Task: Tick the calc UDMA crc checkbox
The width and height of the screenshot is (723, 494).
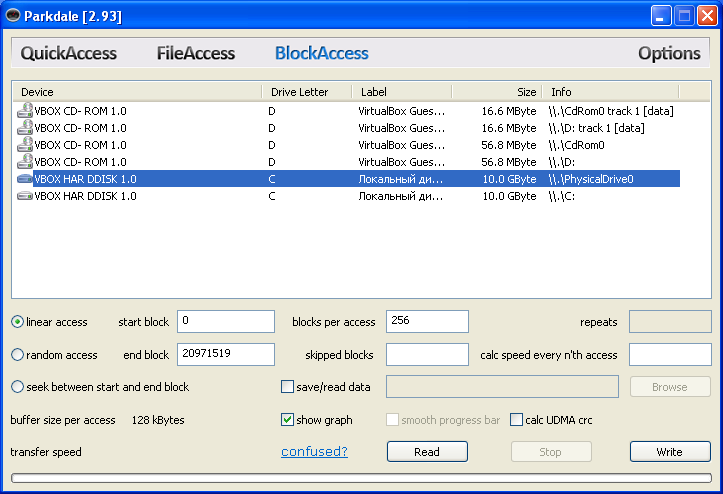Action: coord(516,420)
